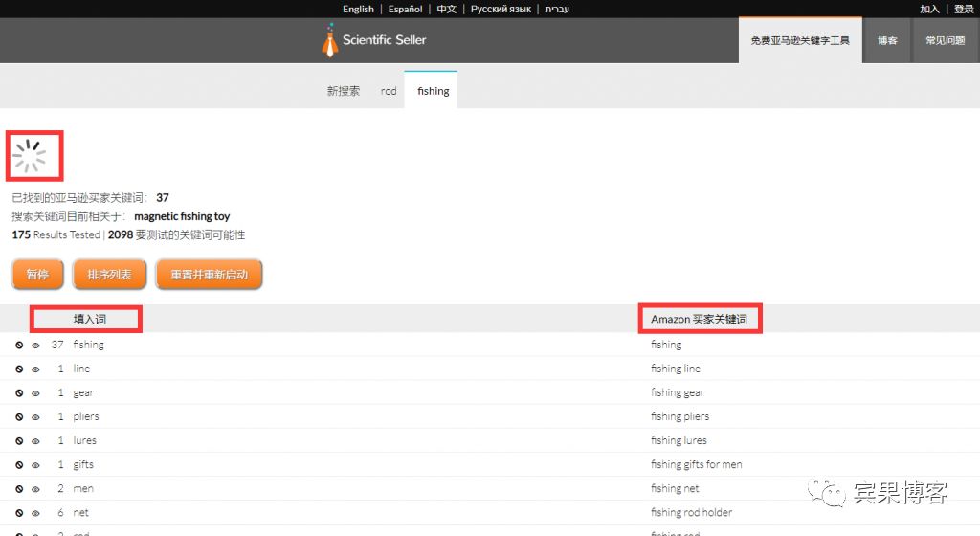980x536 pixels.
Task: Switch to the 'rod' search tab
Action: pos(389,91)
